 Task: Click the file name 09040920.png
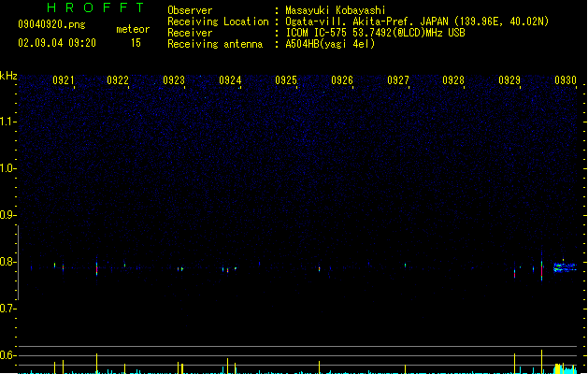(51, 24)
